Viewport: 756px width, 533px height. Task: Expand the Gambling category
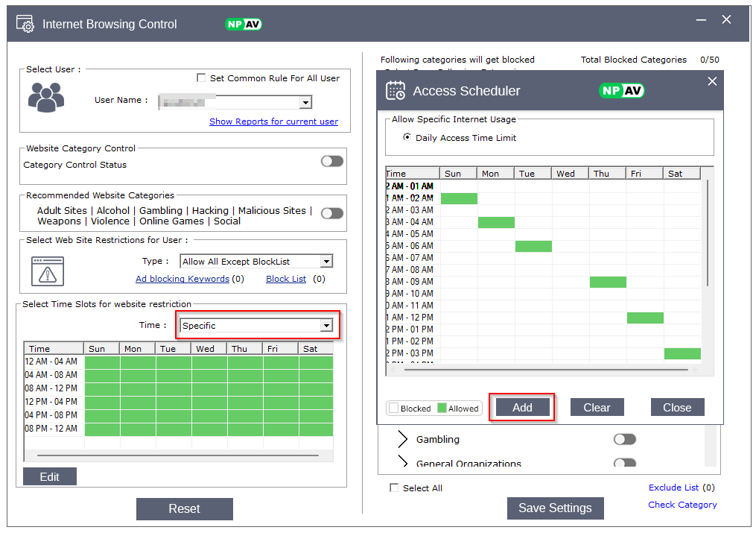click(402, 439)
